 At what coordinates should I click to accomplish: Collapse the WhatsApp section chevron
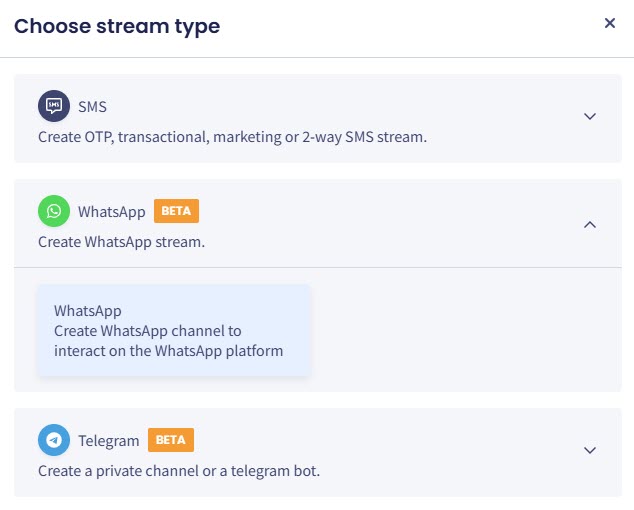[x=590, y=224]
